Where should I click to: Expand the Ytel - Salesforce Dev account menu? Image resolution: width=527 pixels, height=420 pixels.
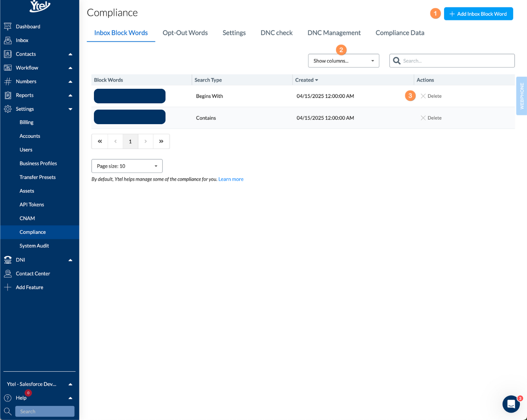(39, 384)
